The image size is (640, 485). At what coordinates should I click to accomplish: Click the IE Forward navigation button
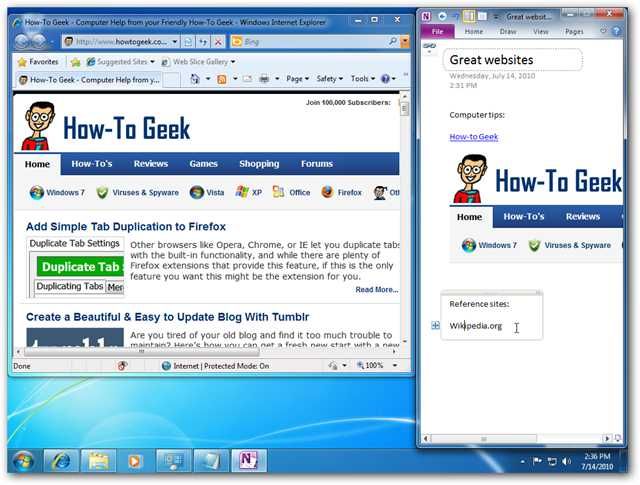click(x=38, y=41)
